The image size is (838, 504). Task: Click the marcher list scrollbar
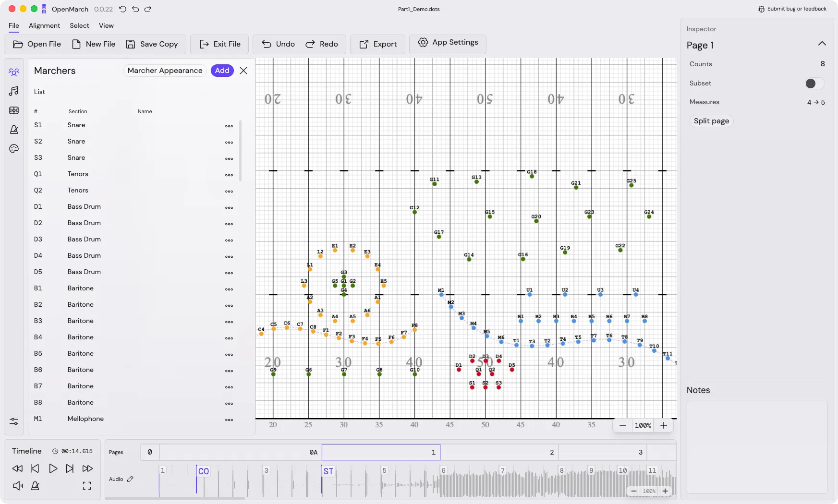[240, 151]
